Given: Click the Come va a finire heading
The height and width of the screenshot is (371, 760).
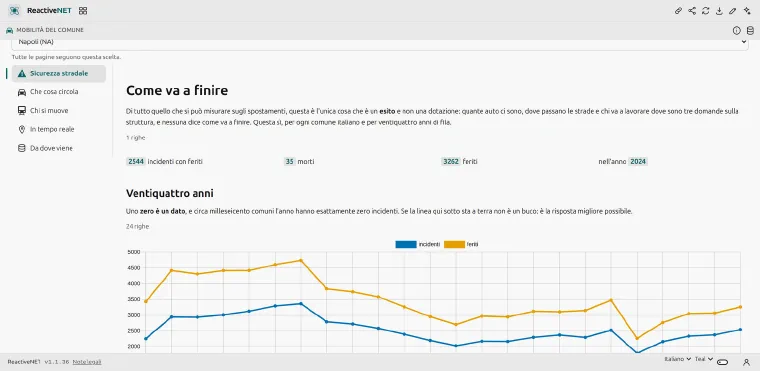Looking at the screenshot, I should click(177, 91).
